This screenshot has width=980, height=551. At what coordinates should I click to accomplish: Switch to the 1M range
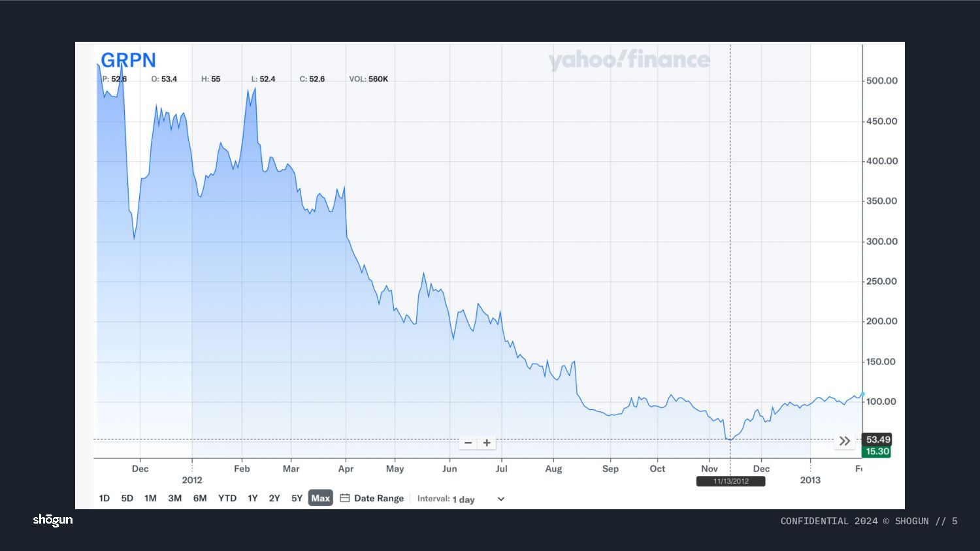pyautogui.click(x=150, y=498)
